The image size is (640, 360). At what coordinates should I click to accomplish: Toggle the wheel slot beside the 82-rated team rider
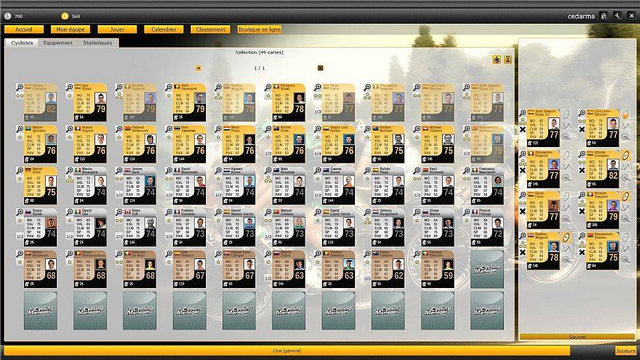(626, 156)
